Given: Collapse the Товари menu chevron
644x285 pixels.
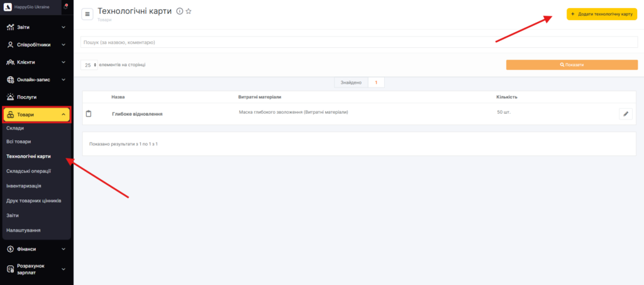Looking at the screenshot, I should tap(64, 115).
